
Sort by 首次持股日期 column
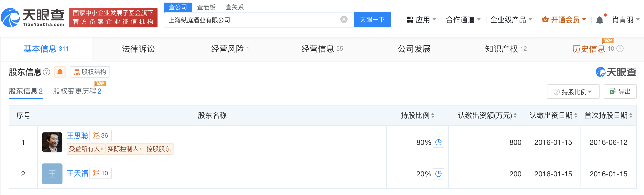pyautogui.click(x=631, y=115)
